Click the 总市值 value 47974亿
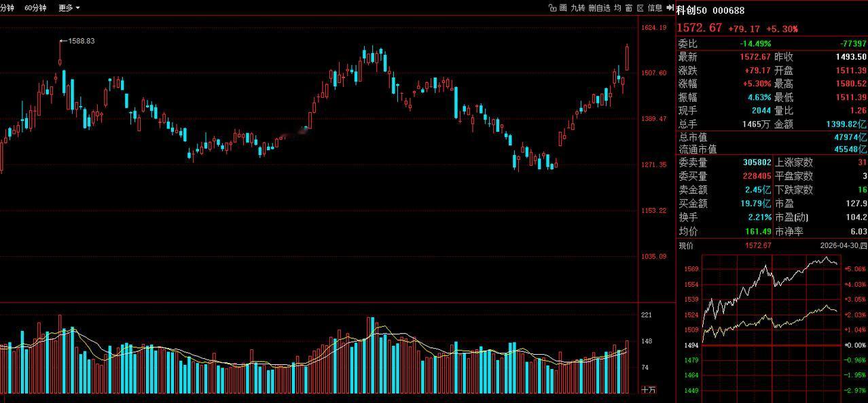This screenshot has width=868, height=403. (x=850, y=137)
